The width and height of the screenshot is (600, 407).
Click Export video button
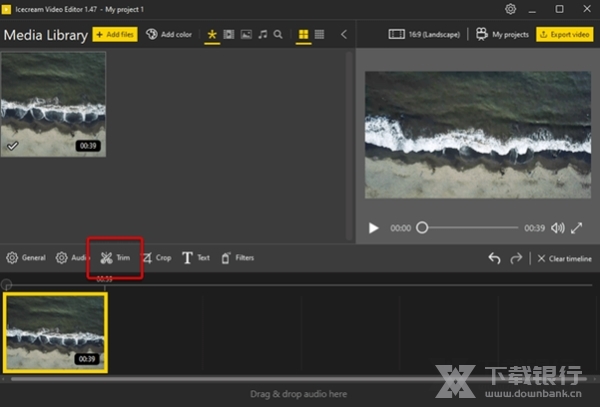[x=564, y=34]
